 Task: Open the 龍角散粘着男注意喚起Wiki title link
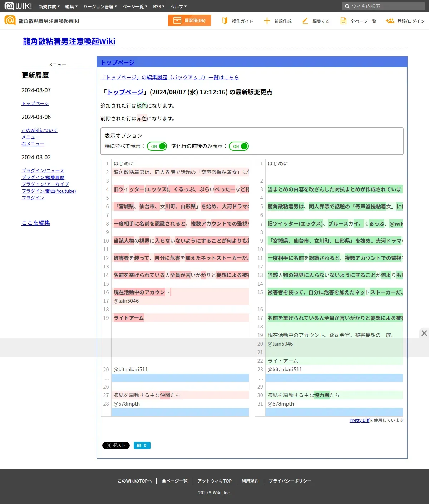pos(69,41)
